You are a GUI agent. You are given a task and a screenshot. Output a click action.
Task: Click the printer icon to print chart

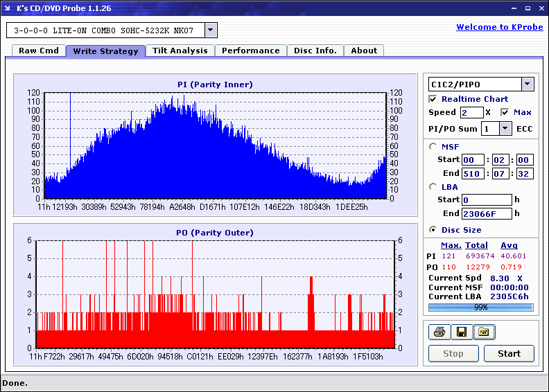click(x=438, y=332)
